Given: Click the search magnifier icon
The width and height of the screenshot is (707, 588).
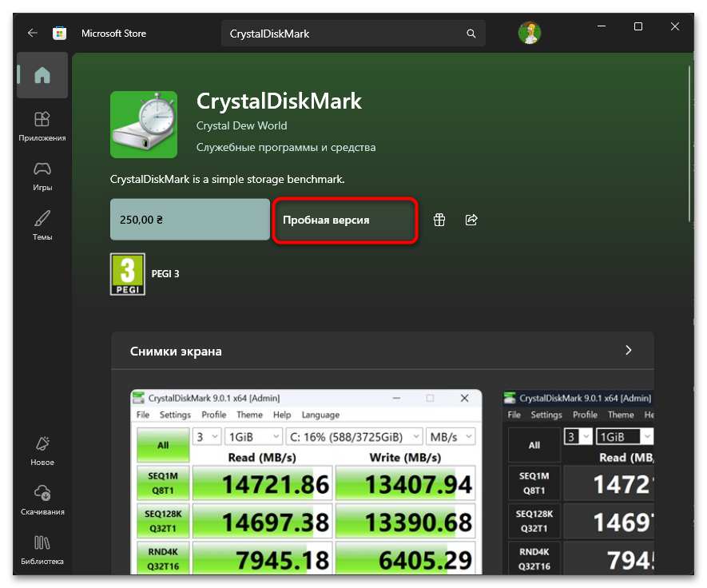Looking at the screenshot, I should pyautogui.click(x=471, y=34).
